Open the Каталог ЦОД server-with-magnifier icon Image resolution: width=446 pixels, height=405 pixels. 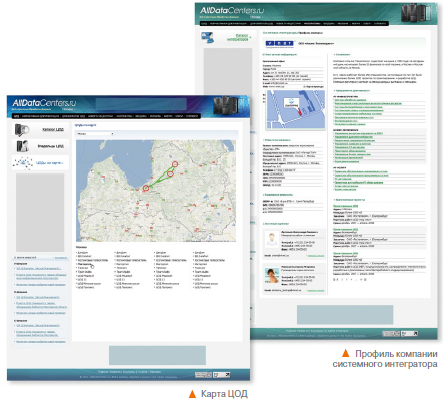[22, 129]
